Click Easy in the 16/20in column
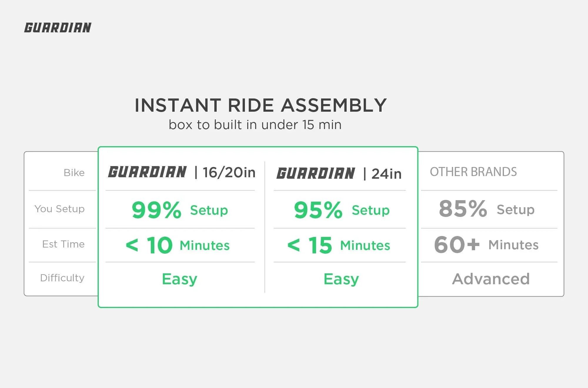The image size is (588, 388). [180, 279]
